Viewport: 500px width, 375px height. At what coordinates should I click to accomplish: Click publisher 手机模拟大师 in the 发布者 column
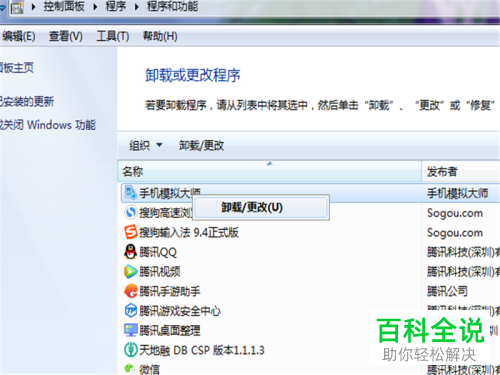click(457, 193)
